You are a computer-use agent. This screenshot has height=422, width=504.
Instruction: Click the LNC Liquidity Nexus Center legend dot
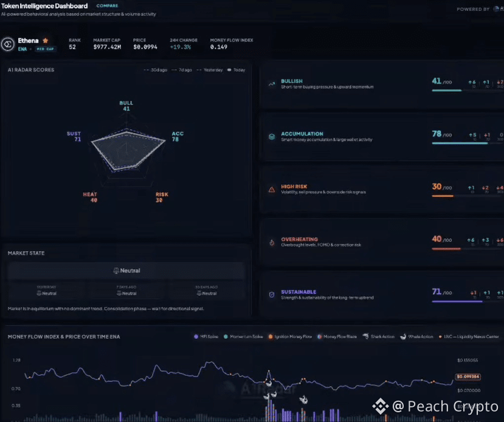[440, 336]
